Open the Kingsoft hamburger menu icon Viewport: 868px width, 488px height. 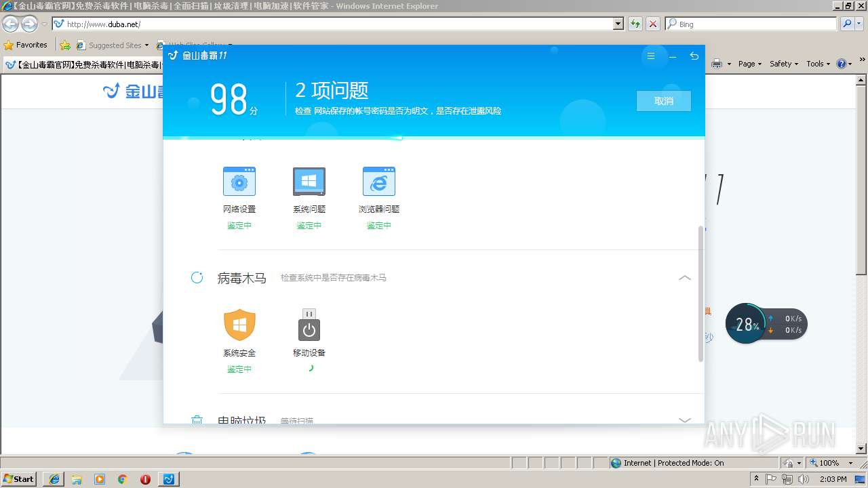651,56
